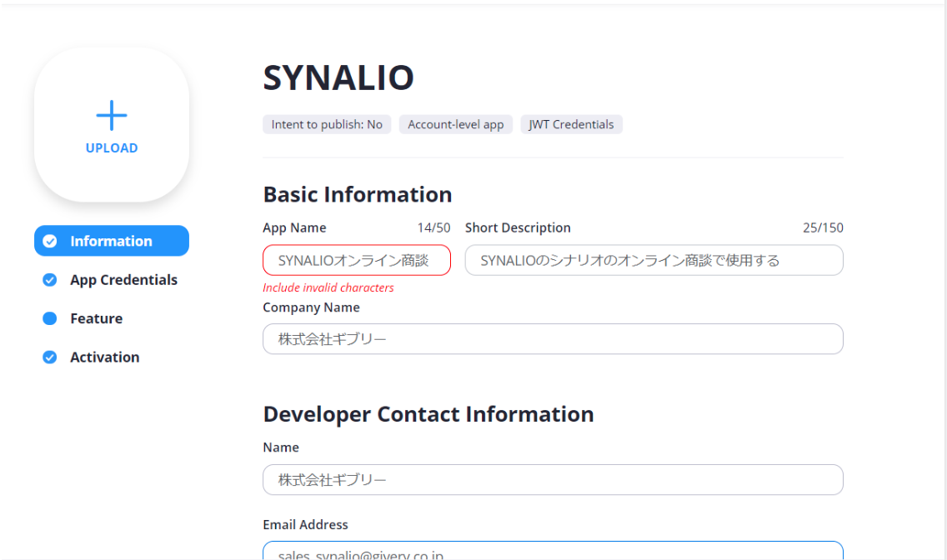Click the '25/150' character counter

(823, 228)
